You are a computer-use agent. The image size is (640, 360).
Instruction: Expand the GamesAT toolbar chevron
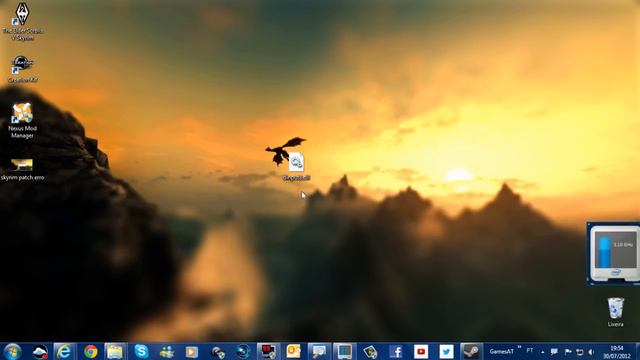[x=520, y=348]
